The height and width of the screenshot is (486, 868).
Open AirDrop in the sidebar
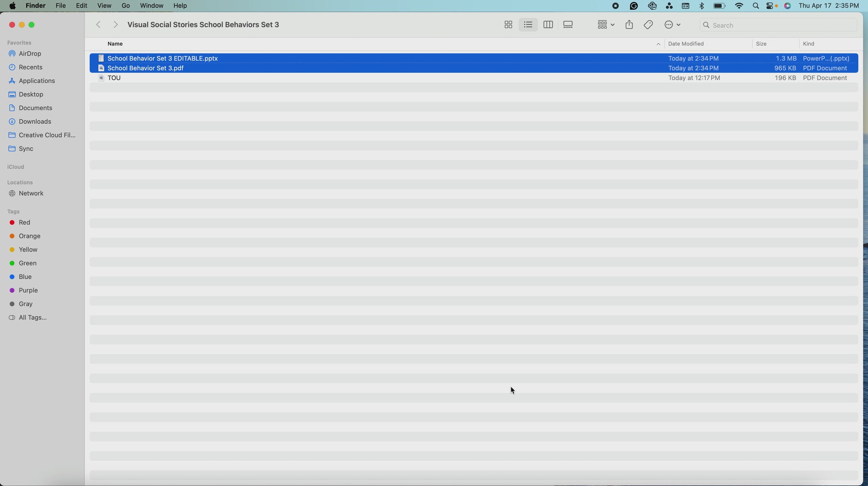[30, 54]
